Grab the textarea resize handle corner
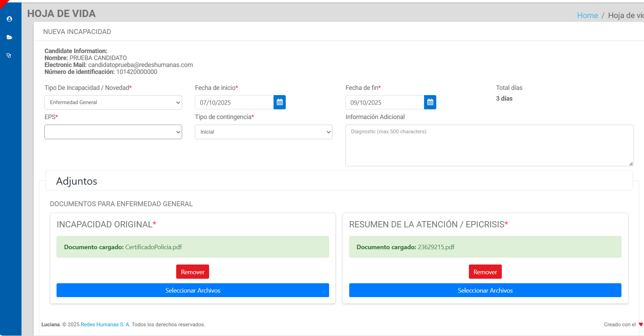Screen dimensions: 644x336 click(631, 164)
